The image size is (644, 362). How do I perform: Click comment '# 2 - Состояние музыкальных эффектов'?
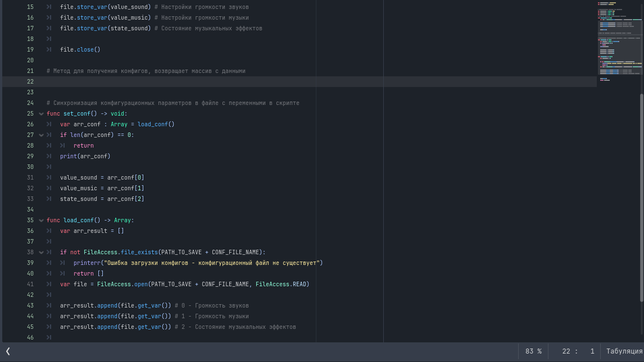pos(235,327)
